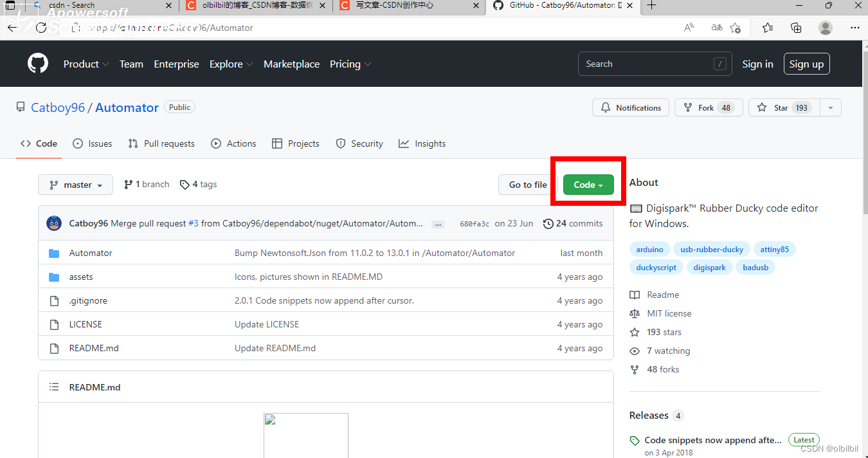Click the assets folder icon
The height and width of the screenshot is (458, 868).
pyautogui.click(x=54, y=277)
